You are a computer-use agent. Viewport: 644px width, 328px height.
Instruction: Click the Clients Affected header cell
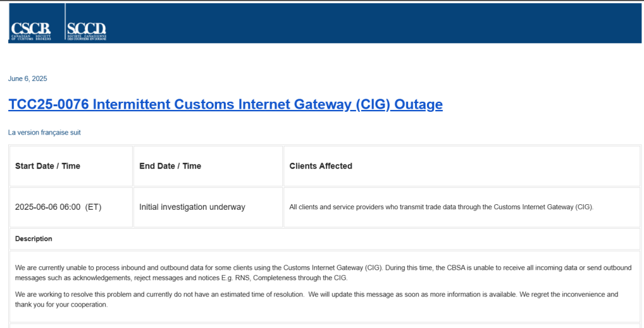coord(462,167)
